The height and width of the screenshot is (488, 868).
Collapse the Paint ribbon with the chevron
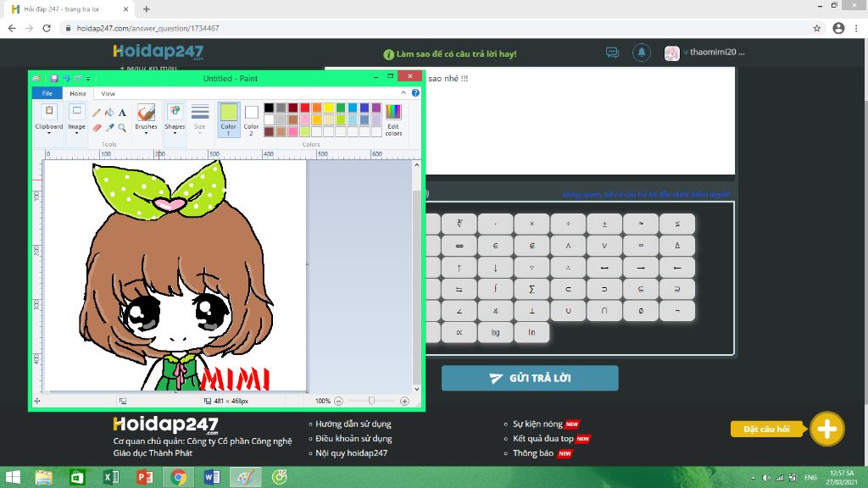tap(403, 93)
